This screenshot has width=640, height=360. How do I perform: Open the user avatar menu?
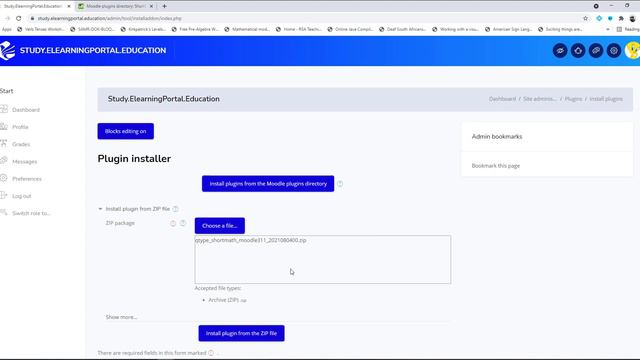coord(633,51)
